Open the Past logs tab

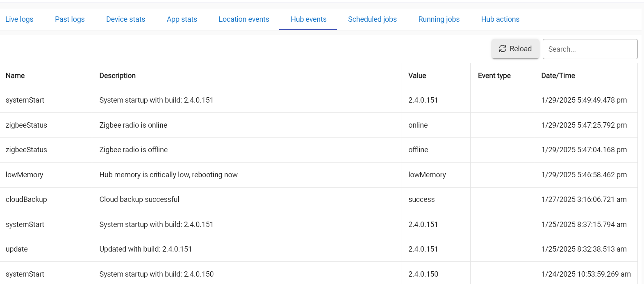[70, 19]
